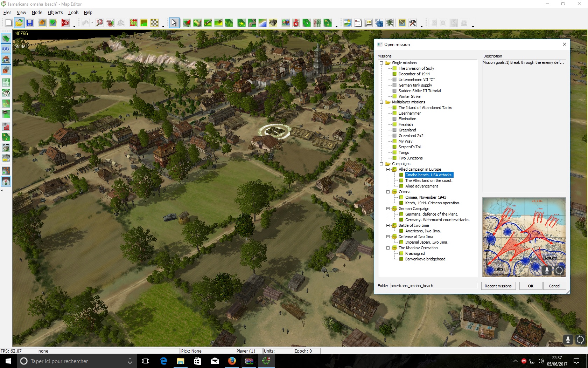Screen dimensions: 588x368
Task: Click inside the Folder text field
Action: click(434, 286)
